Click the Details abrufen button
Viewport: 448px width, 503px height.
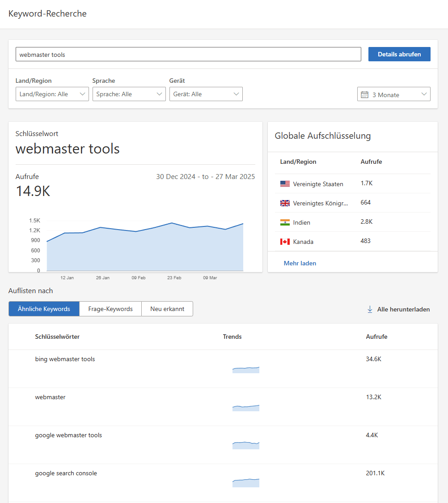399,54
